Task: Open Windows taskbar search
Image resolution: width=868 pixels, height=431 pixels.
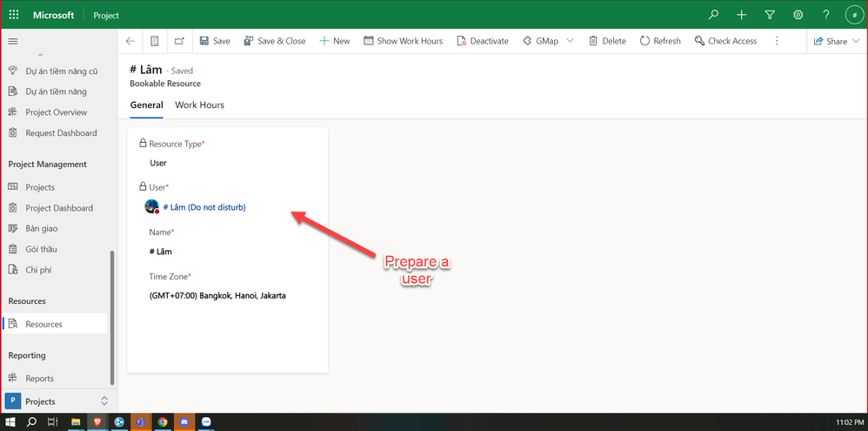Action: click(31, 422)
